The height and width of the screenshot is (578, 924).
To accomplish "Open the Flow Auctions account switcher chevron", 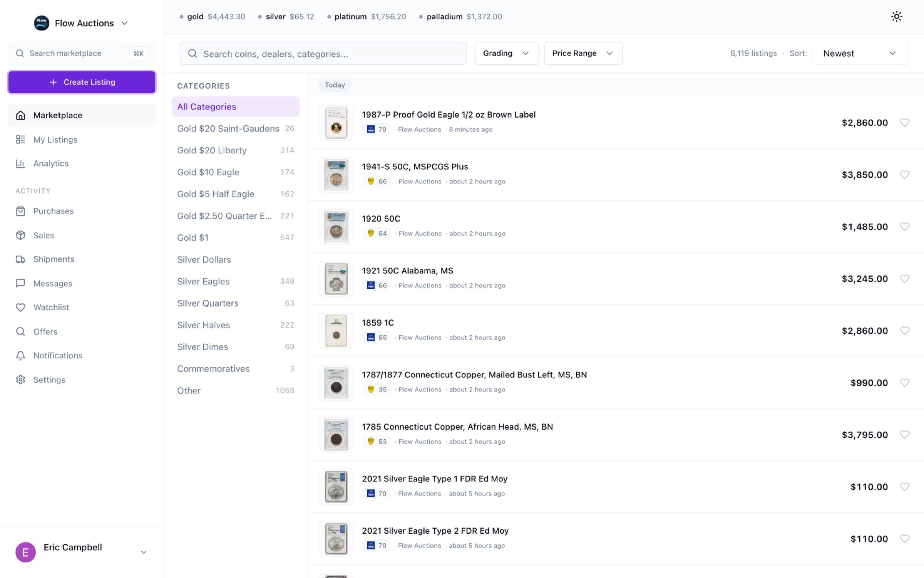I will click(124, 23).
